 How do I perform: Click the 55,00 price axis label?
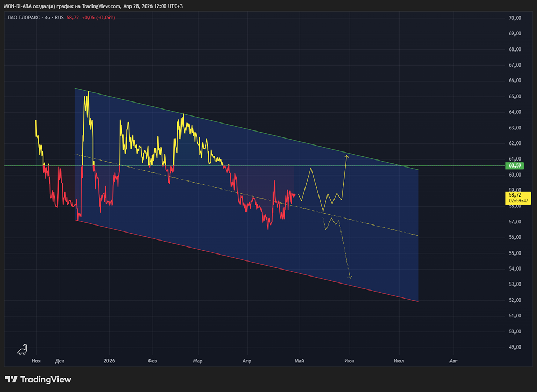pyautogui.click(x=515, y=253)
